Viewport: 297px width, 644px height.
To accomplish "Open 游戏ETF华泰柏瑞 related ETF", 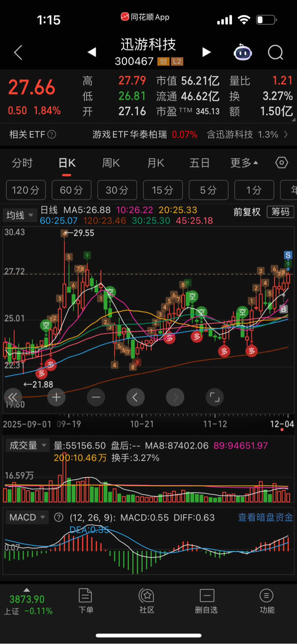I will (130, 134).
